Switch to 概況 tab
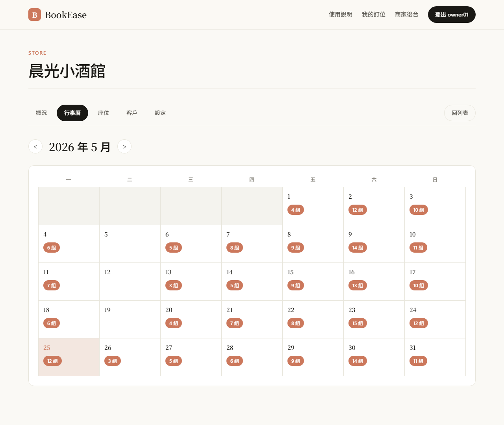The image size is (504, 425). [41, 113]
